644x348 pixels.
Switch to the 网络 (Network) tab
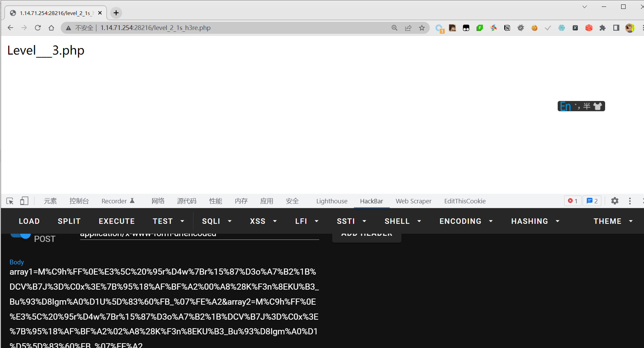coord(158,201)
